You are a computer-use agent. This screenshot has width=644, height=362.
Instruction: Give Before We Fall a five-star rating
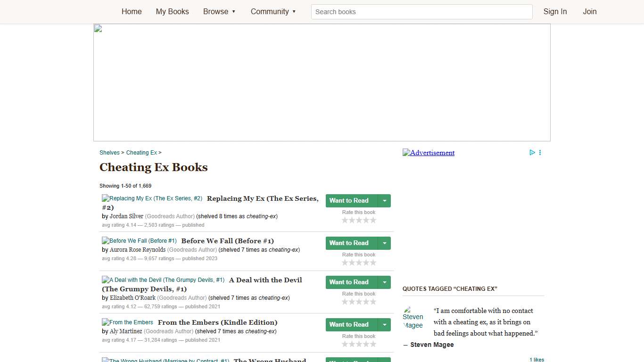point(373,262)
